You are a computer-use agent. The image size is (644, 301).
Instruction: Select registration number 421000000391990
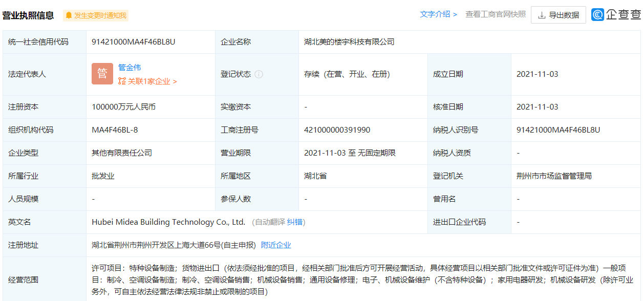(337, 130)
